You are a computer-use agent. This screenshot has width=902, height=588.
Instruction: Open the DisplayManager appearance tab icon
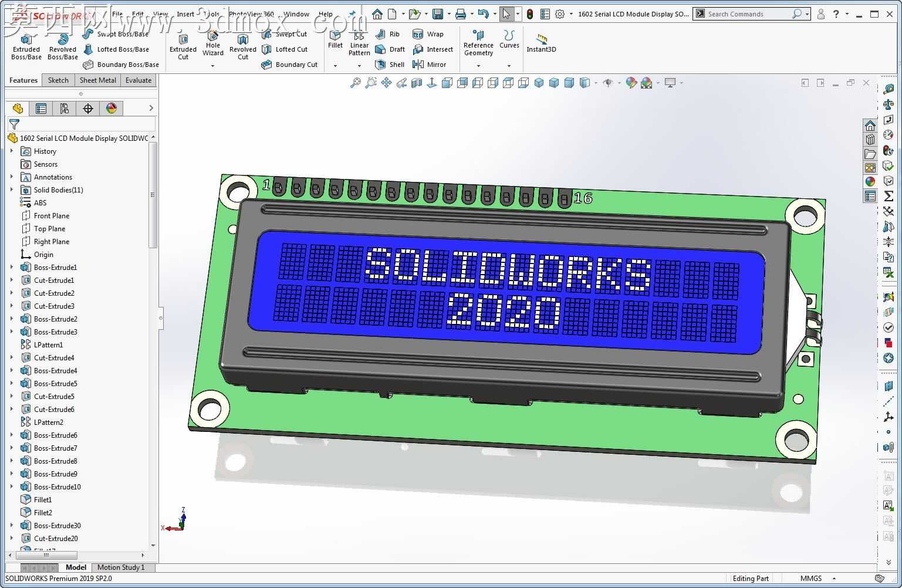click(x=112, y=109)
